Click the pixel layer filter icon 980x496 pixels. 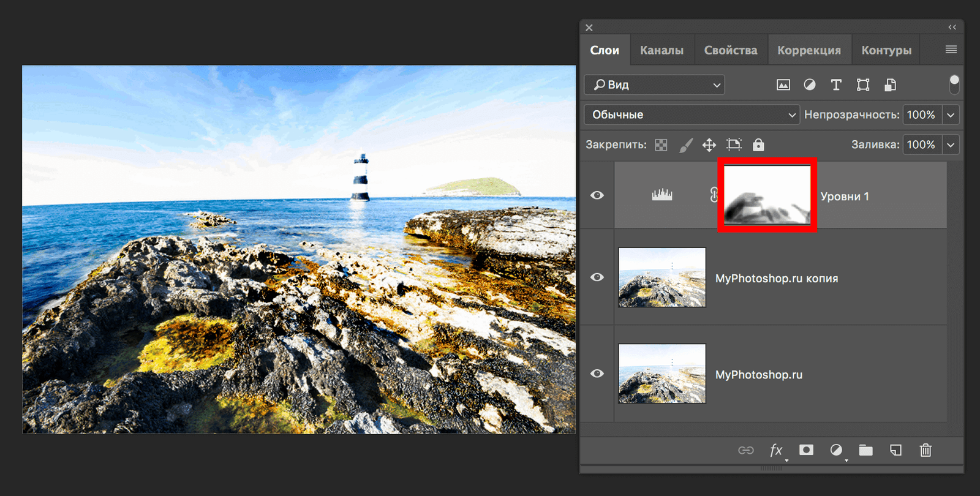click(783, 85)
